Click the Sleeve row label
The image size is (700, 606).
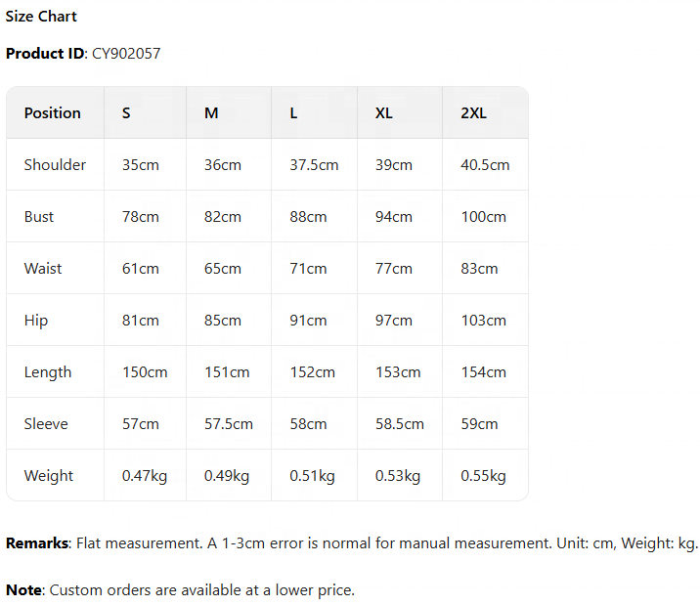(x=46, y=424)
